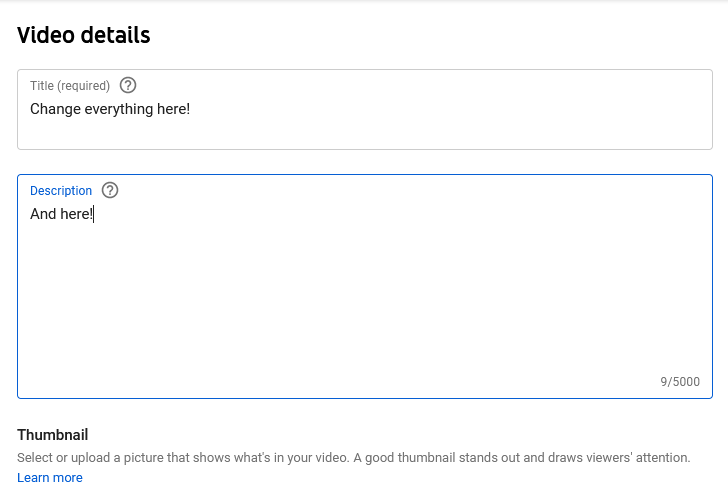This screenshot has width=728, height=491.
Task: Click the "Thumbnail" section heading
Action: (x=53, y=435)
